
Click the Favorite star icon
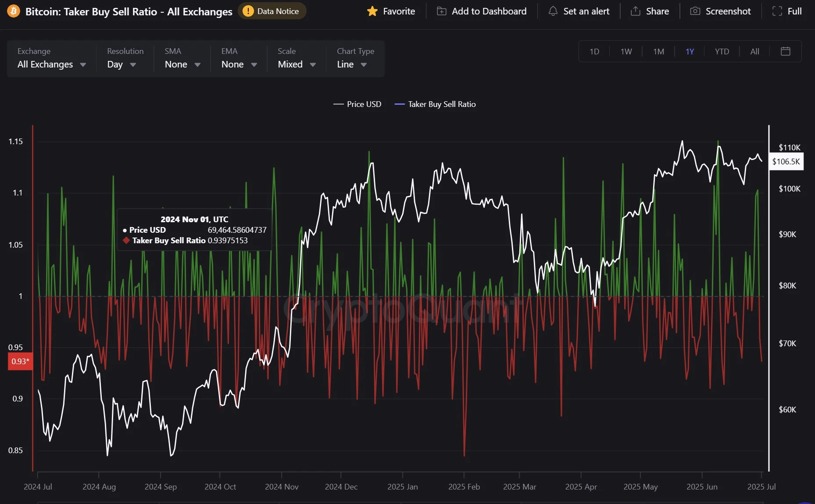(372, 11)
